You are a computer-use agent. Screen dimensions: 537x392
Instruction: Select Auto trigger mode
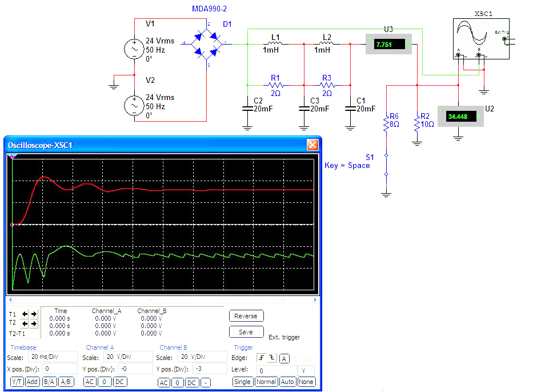(x=287, y=382)
